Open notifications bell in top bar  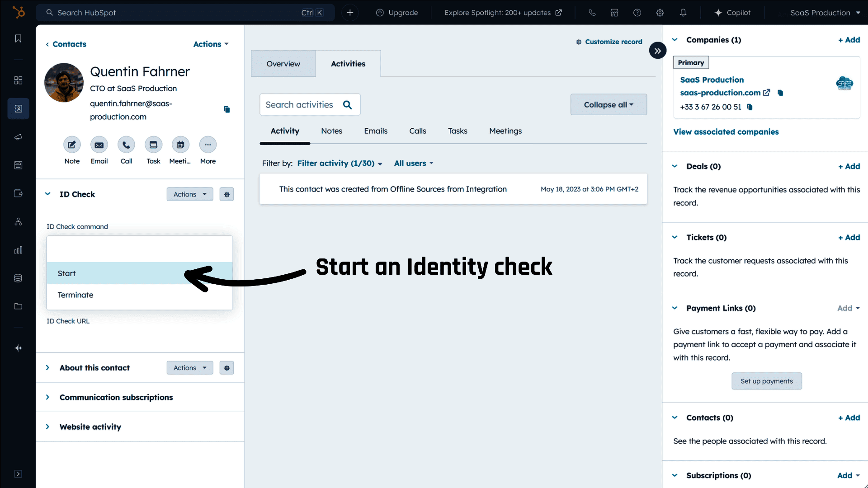point(683,13)
